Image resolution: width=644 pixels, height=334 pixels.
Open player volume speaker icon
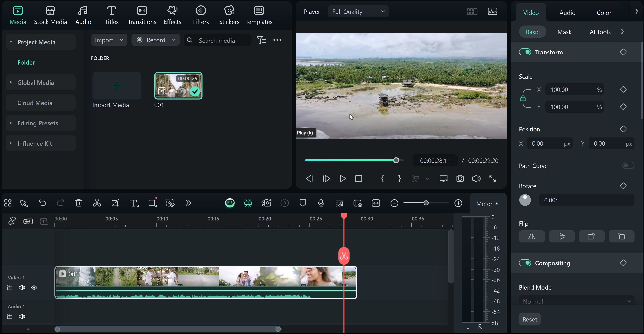[x=476, y=179]
